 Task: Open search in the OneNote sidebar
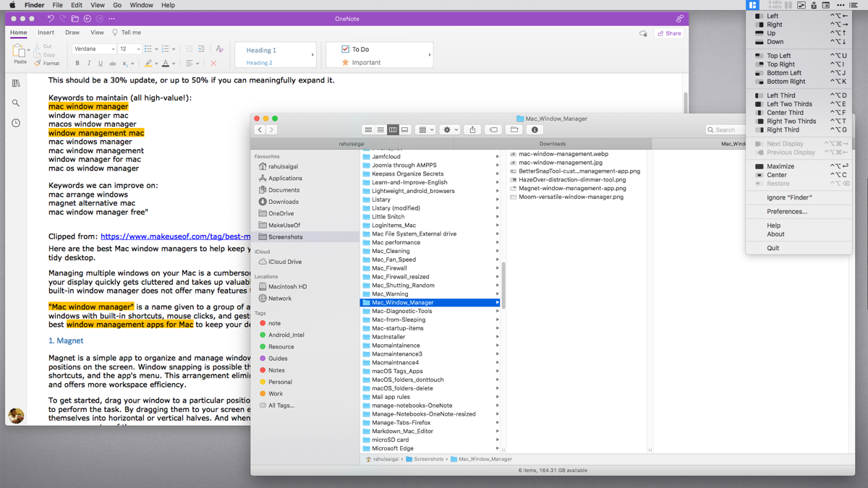click(16, 103)
